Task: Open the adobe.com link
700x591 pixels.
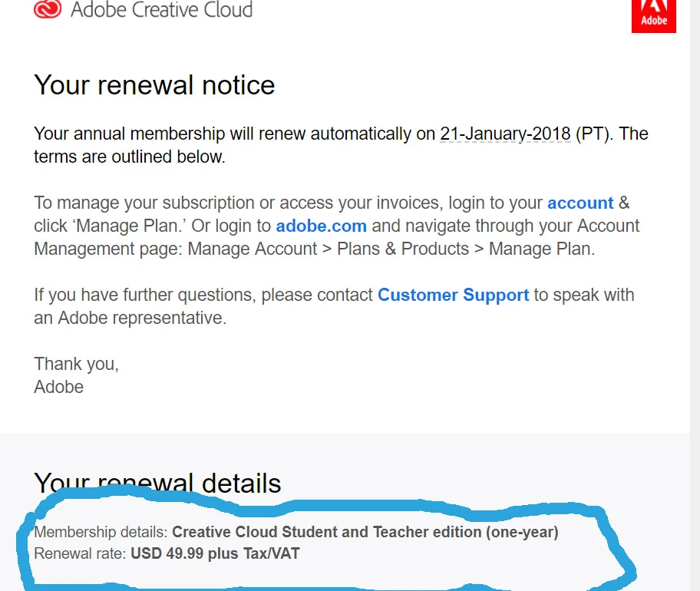Action: 322,226
